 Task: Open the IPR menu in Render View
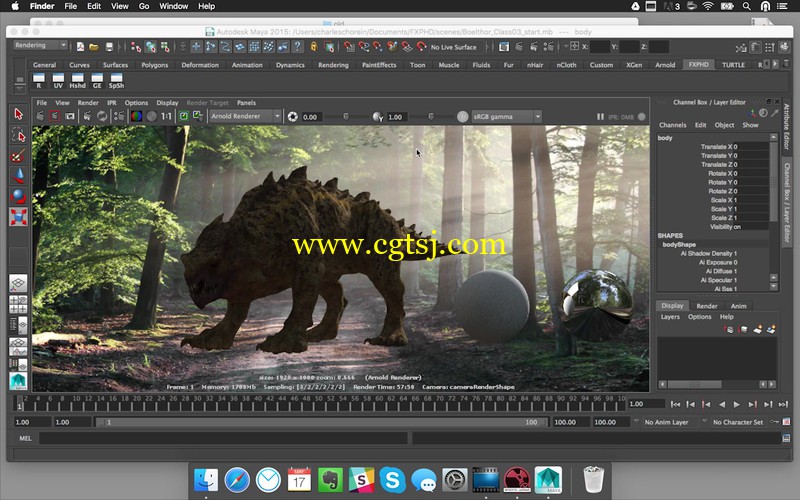coord(112,103)
